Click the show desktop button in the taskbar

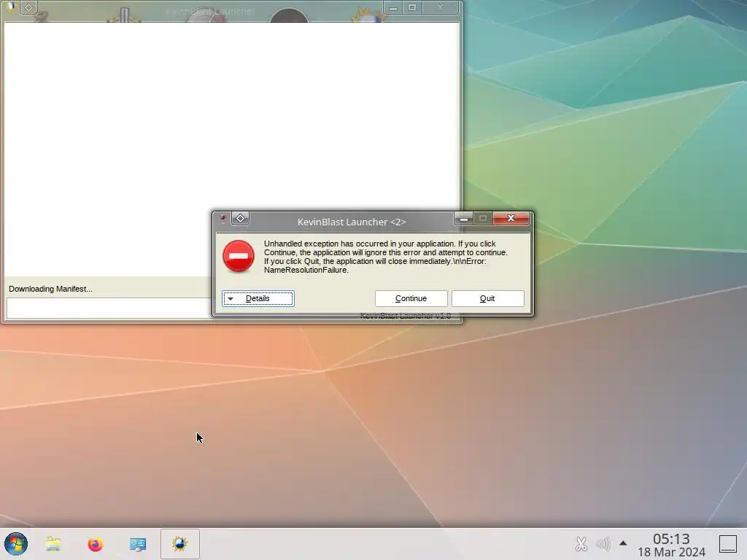pyautogui.click(x=727, y=544)
